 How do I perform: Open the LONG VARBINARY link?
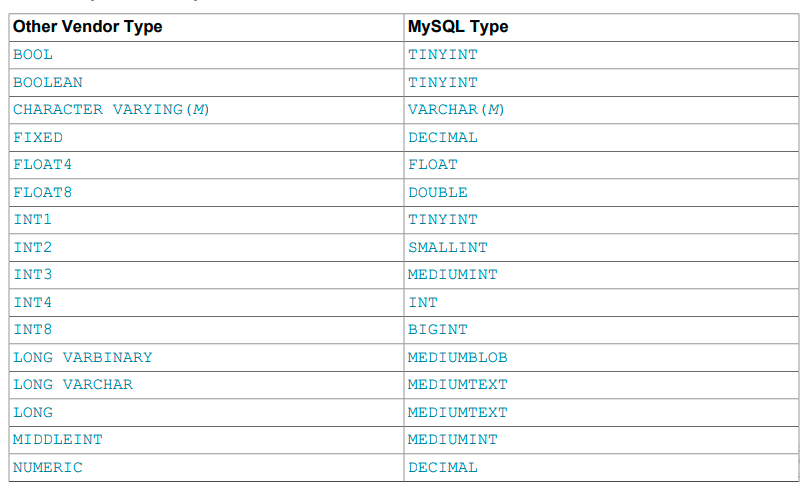(83, 357)
